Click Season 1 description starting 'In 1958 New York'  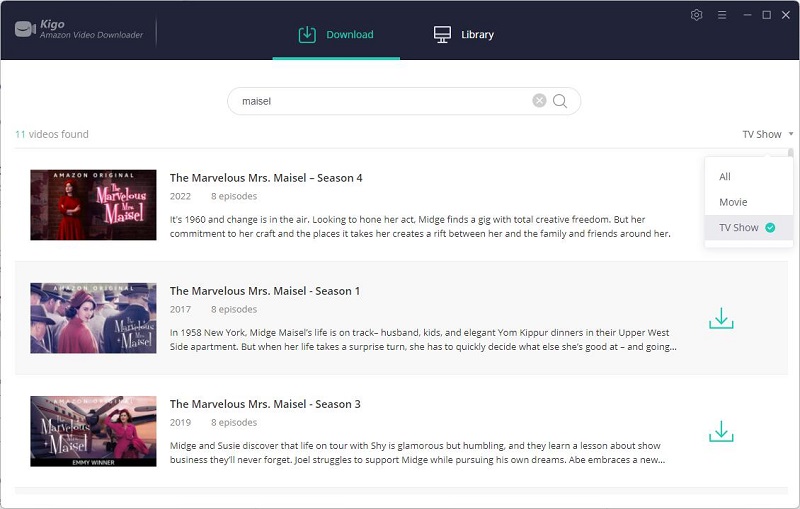(x=423, y=340)
